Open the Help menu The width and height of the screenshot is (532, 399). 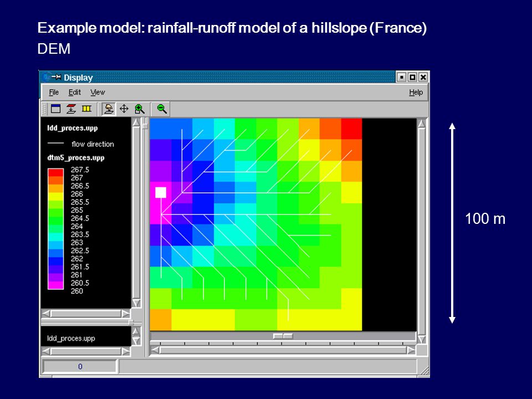[x=416, y=93]
